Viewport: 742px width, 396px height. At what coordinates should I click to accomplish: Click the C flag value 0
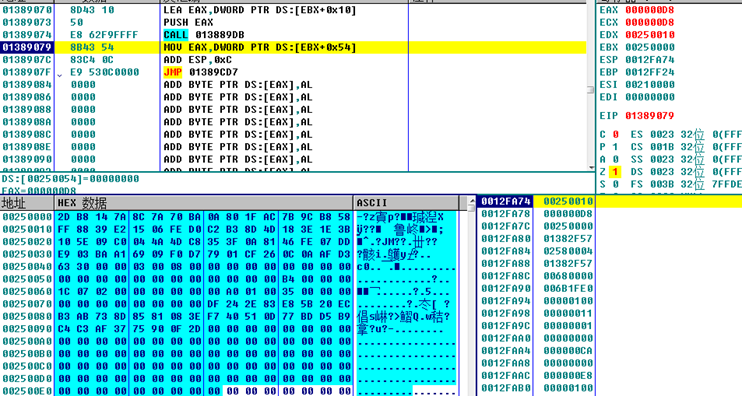click(x=616, y=134)
